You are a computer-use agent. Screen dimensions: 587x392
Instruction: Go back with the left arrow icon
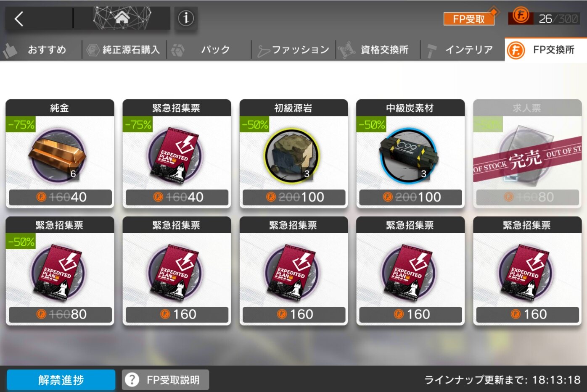pos(19,18)
